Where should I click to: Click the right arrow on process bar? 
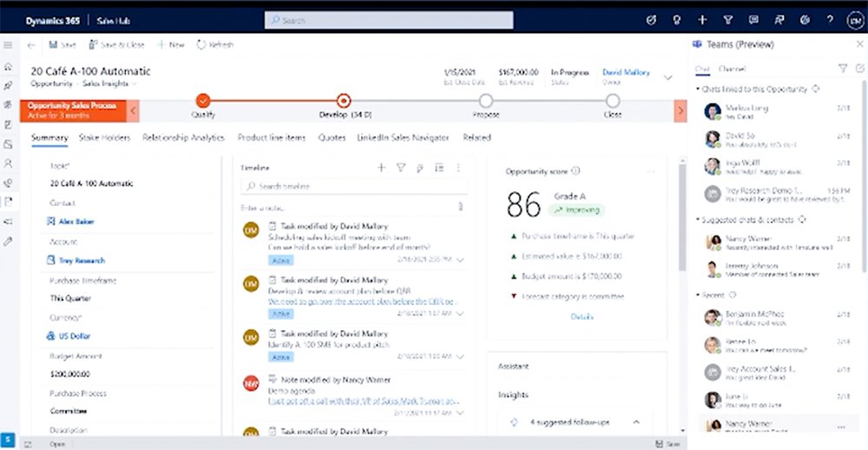tap(681, 111)
